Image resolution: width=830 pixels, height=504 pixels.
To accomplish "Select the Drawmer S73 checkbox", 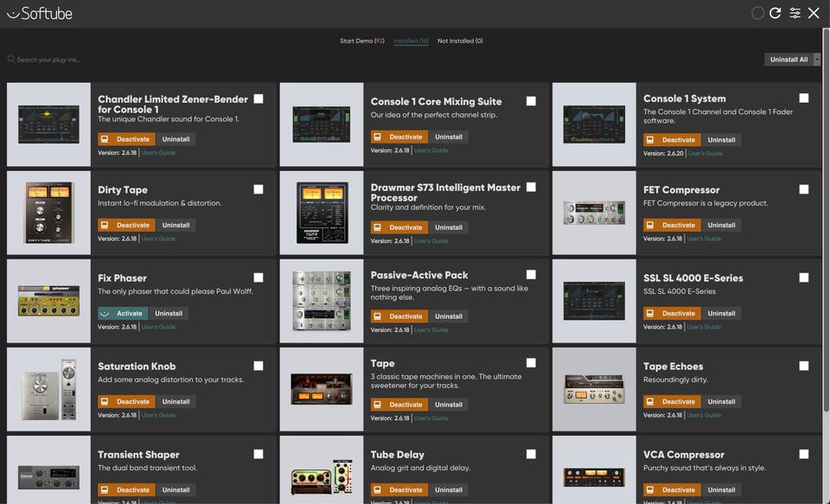I will (531, 187).
